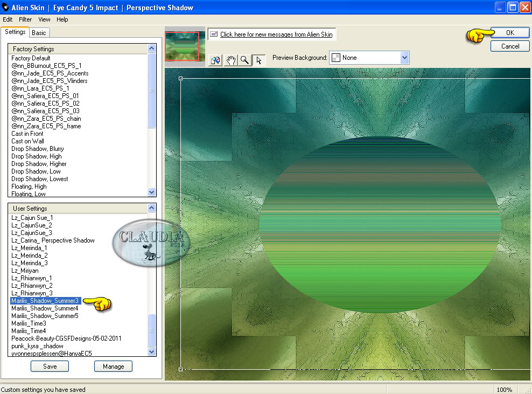
Task: Select @nn_Zara_EC5_PS_frame preset
Action: click(46, 126)
